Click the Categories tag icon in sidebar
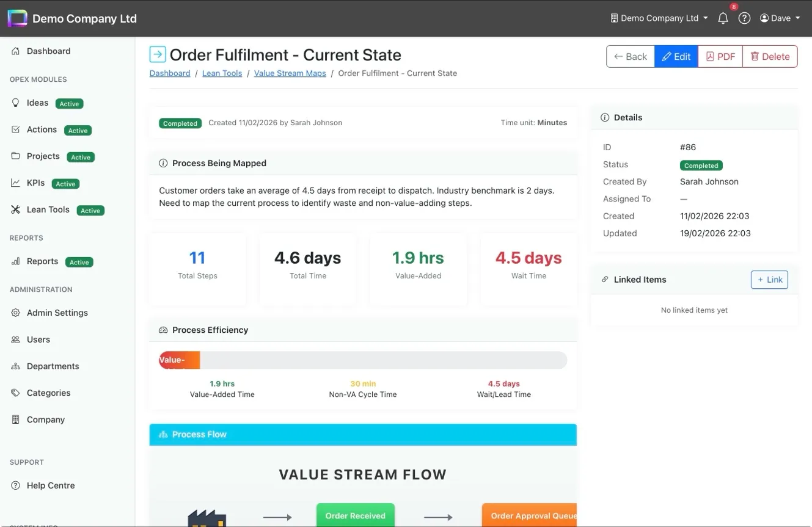Screen dimensions: 812x527 coord(15,393)
